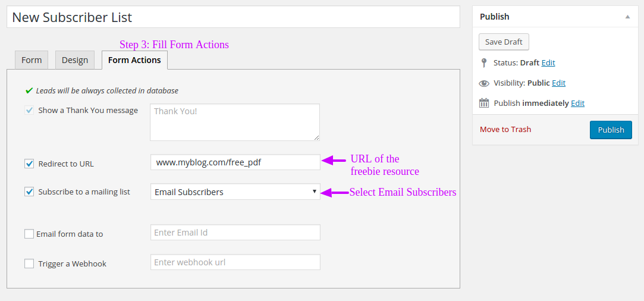Click the blue Publish button
Image resolution: width=644 pixels, height=301 pixels.
[x=611, y=130]
